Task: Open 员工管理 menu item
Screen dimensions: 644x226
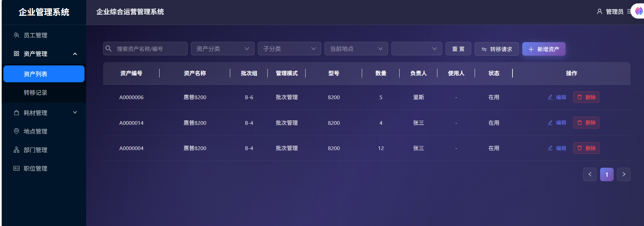Action: 44,35
